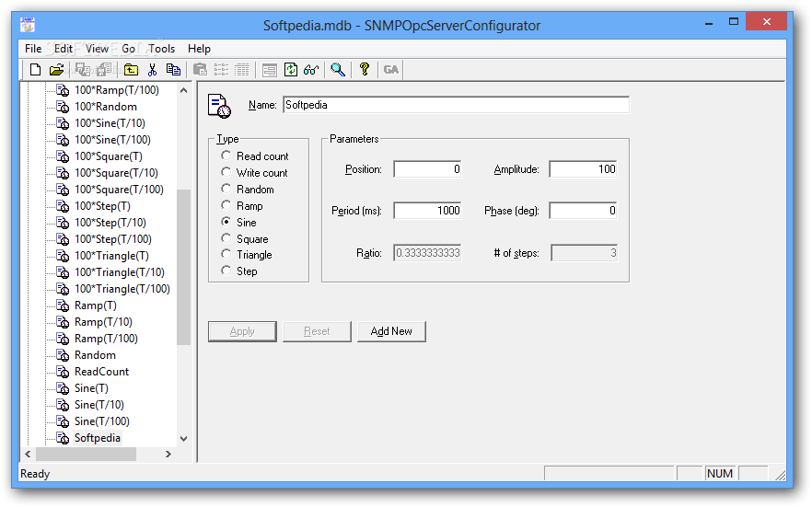This screenshot has width=812, height=507.
Task: Choose the Ramp signal type
Action: tap(226, 205)
